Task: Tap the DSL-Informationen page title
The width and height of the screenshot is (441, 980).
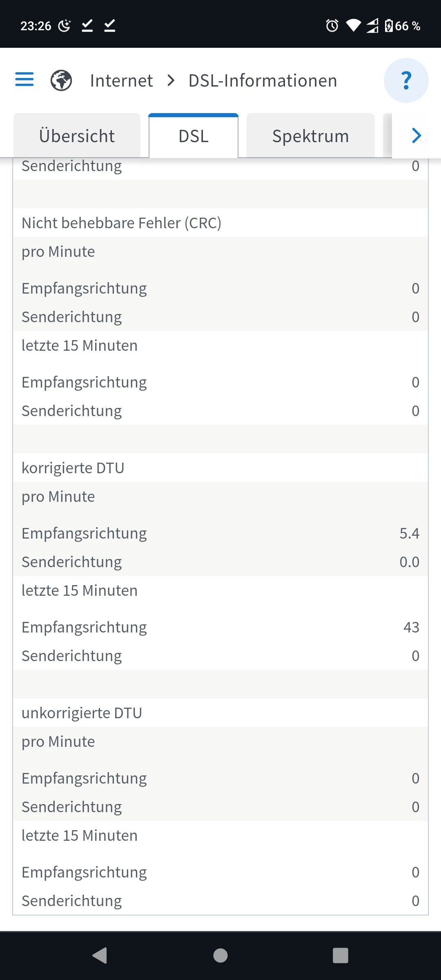Action: click(x=263, y=80)
